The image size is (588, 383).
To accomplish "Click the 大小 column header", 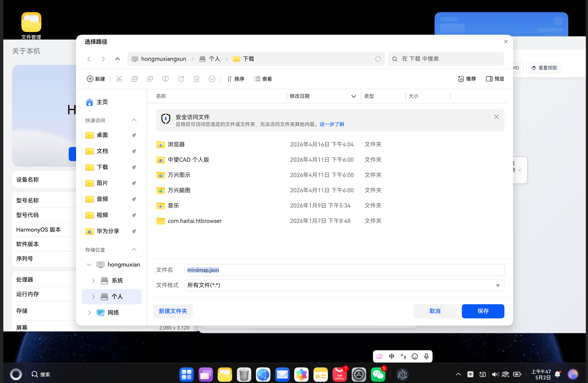I will pos(413,96).
